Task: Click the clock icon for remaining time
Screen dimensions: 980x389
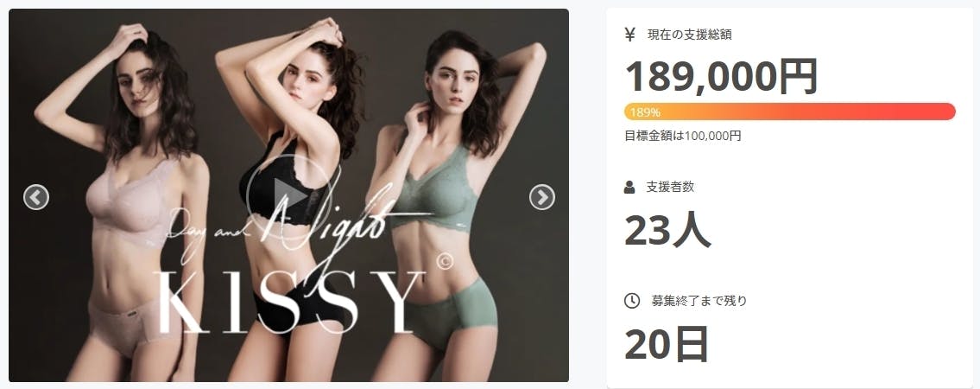Action: (632, 301)
